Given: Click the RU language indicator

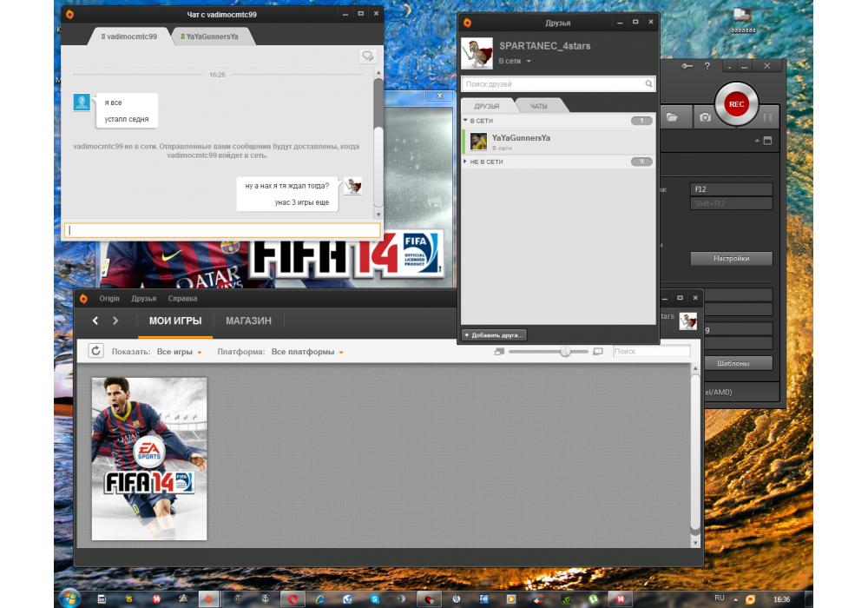Looking at the screenshot, I should click(x=719, y=598).
